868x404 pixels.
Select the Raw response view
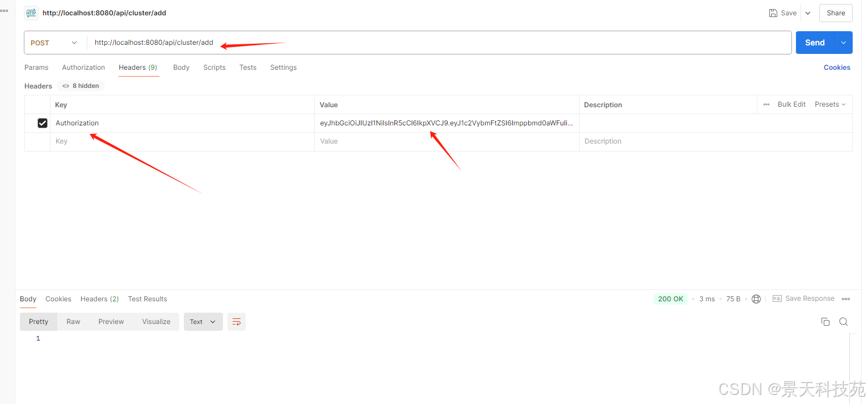coord(73,322)
